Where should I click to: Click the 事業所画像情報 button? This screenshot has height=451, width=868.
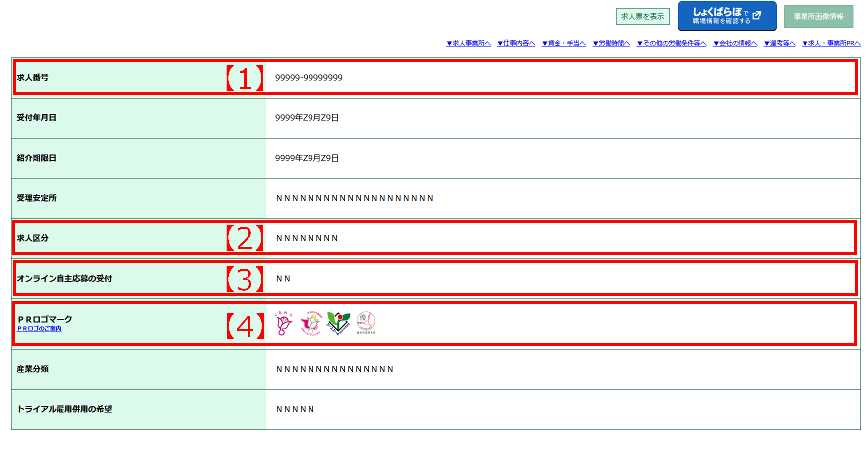818,16
